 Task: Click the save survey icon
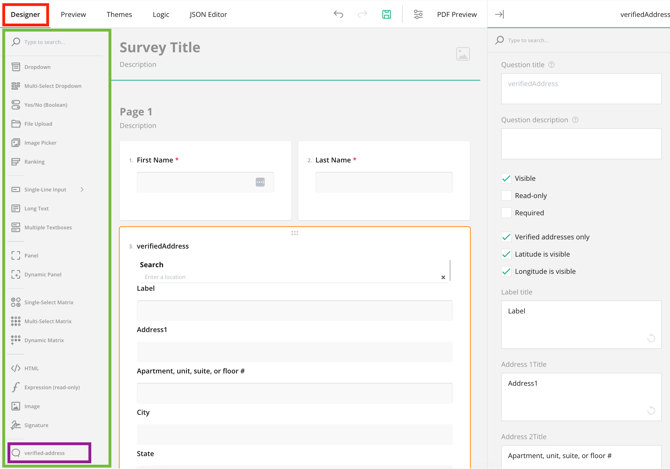[x=387, y=15]
